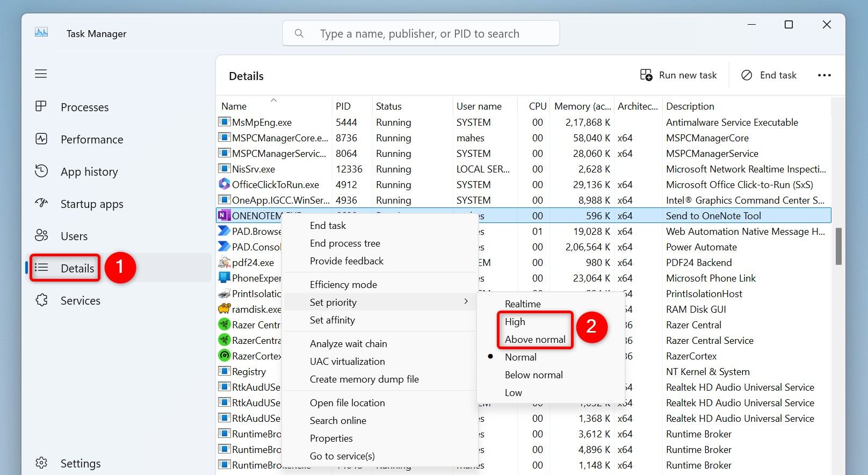Open the Processes page icon
Image resolution: width=868 pixels, height=475 pixels.
pyautogui.click(x=41, y=107)
